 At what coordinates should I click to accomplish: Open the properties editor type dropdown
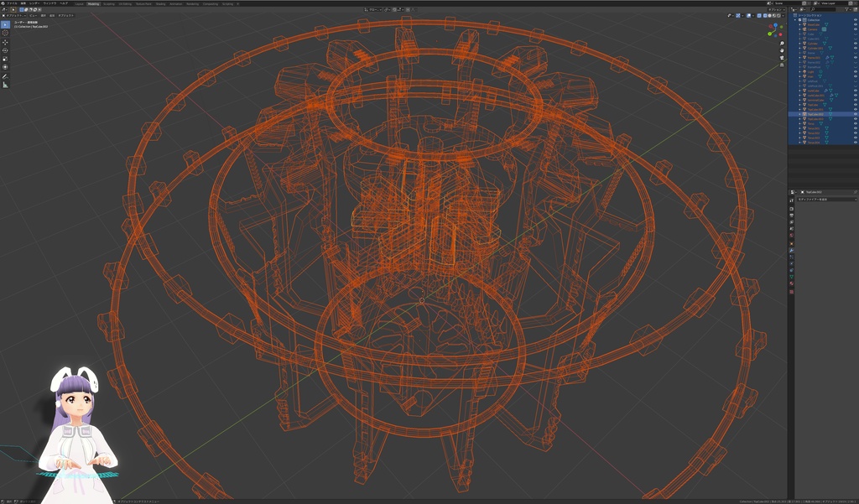coord(792,192)
